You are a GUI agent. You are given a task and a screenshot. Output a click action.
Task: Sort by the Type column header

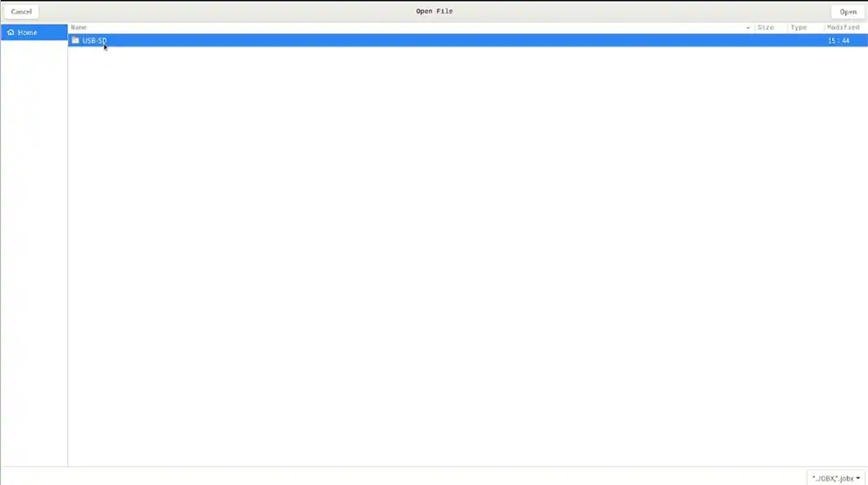coord(805,27)
